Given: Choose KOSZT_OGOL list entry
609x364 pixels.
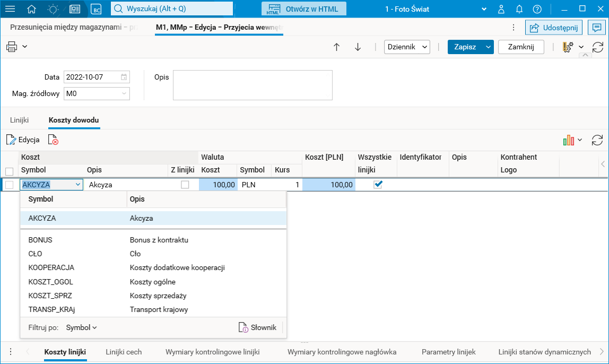Looking at the screenshot, I should click(153, 282).
